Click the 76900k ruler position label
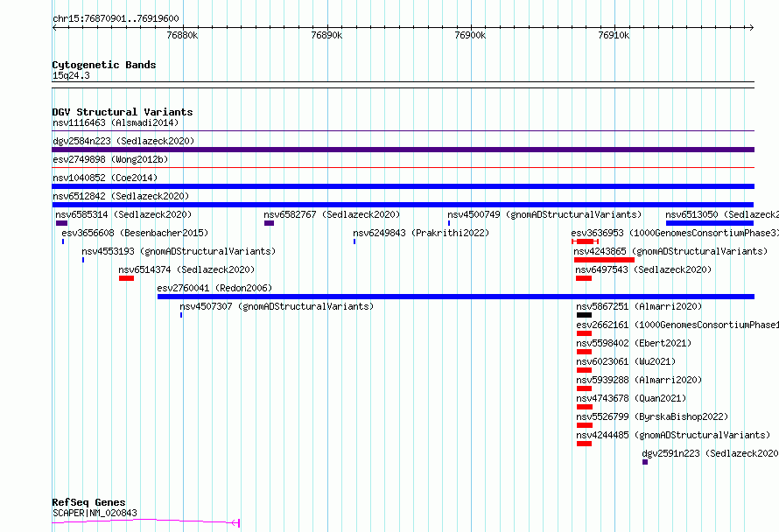The width and height of the screenshot is (779, 532). pos(470,35)
